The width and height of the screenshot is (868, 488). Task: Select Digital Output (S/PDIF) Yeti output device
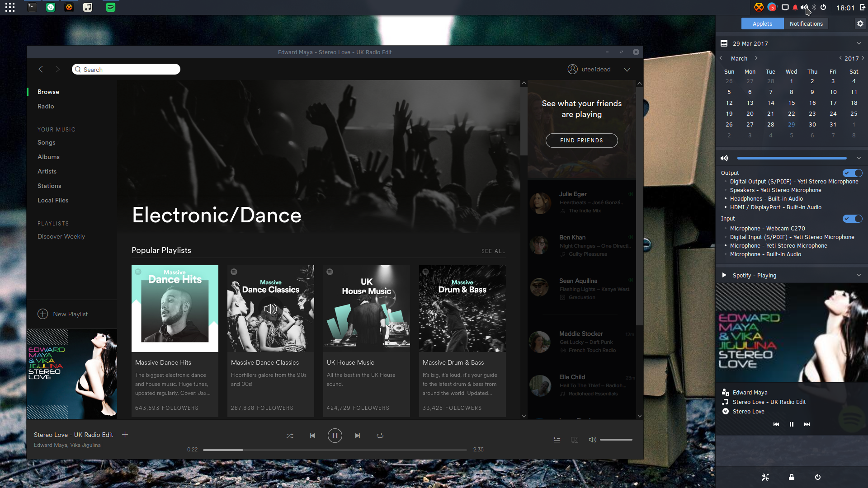[794, 182]
